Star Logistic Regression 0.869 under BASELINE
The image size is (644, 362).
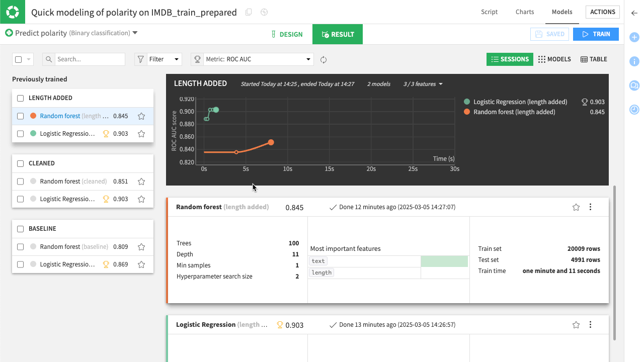click(x=141, y=264)
